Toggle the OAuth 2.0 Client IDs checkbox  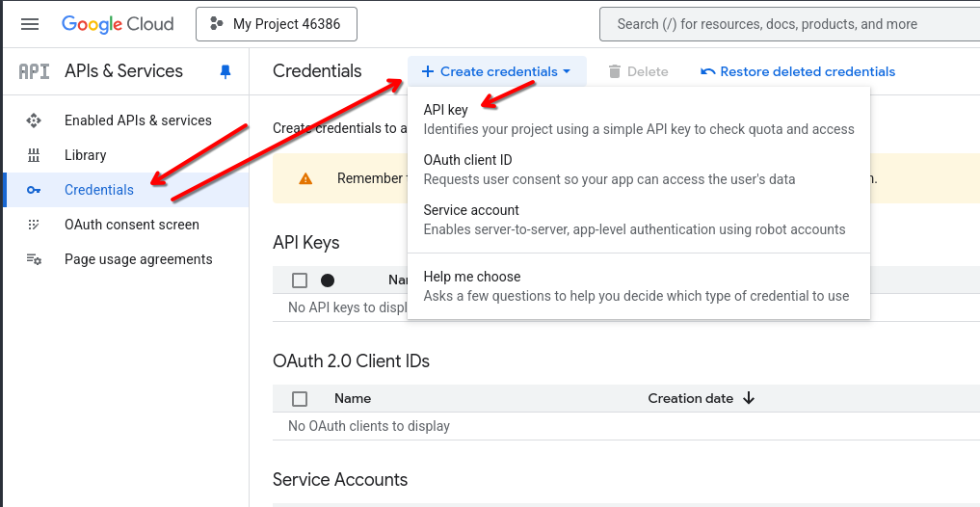(x=300, y=398)
